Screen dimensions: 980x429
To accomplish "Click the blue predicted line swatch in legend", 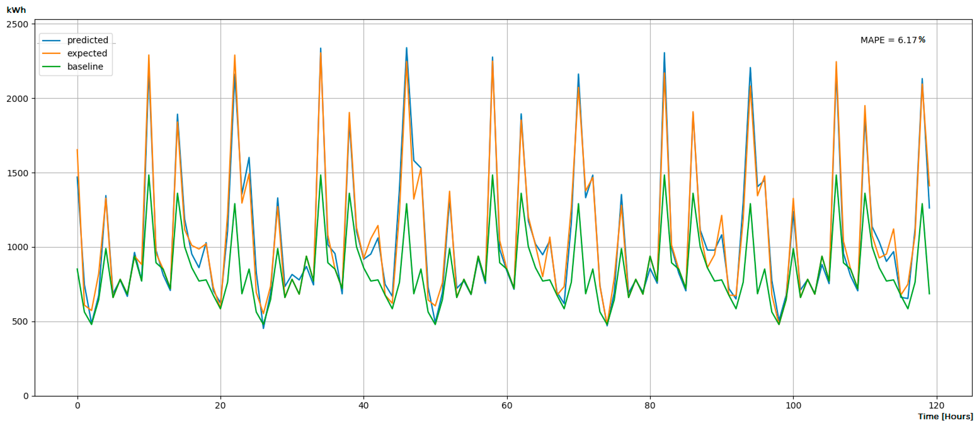I will point(51,40).
